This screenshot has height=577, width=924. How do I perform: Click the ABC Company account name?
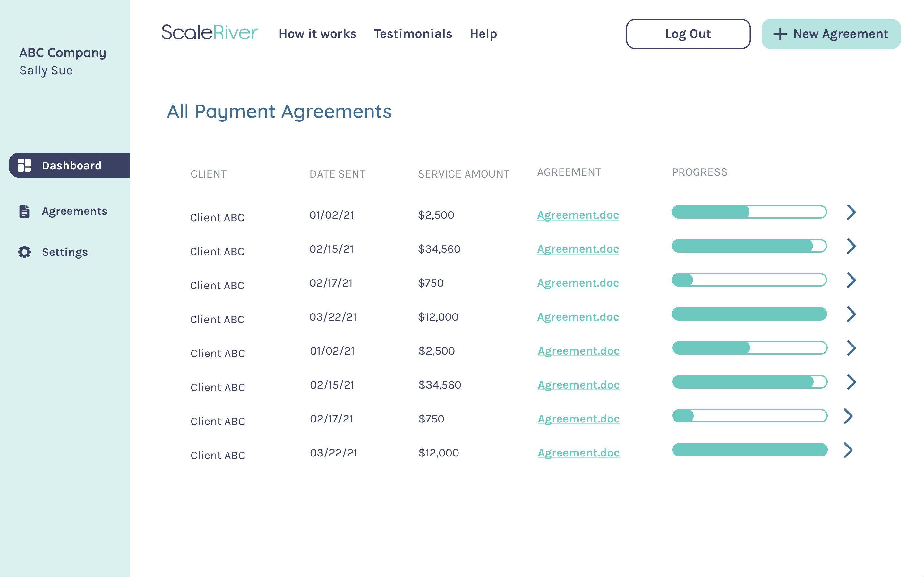coord(63,53)
